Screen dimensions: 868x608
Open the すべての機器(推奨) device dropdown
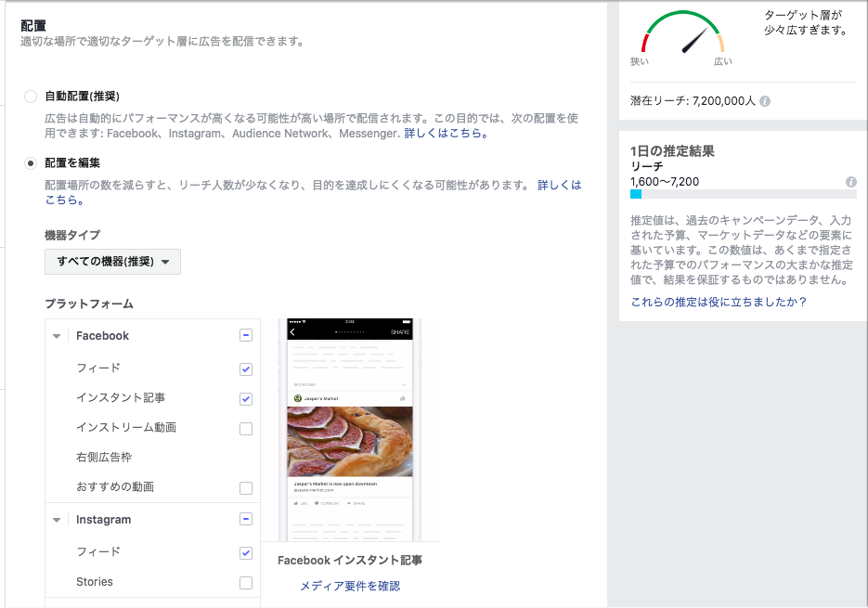click(x=112, y=261)
